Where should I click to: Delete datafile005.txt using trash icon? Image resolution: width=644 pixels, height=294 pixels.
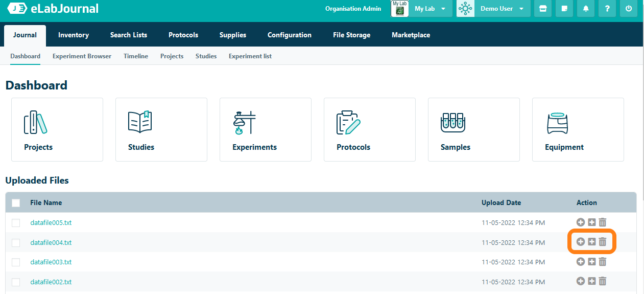click(x=603, y=222)
